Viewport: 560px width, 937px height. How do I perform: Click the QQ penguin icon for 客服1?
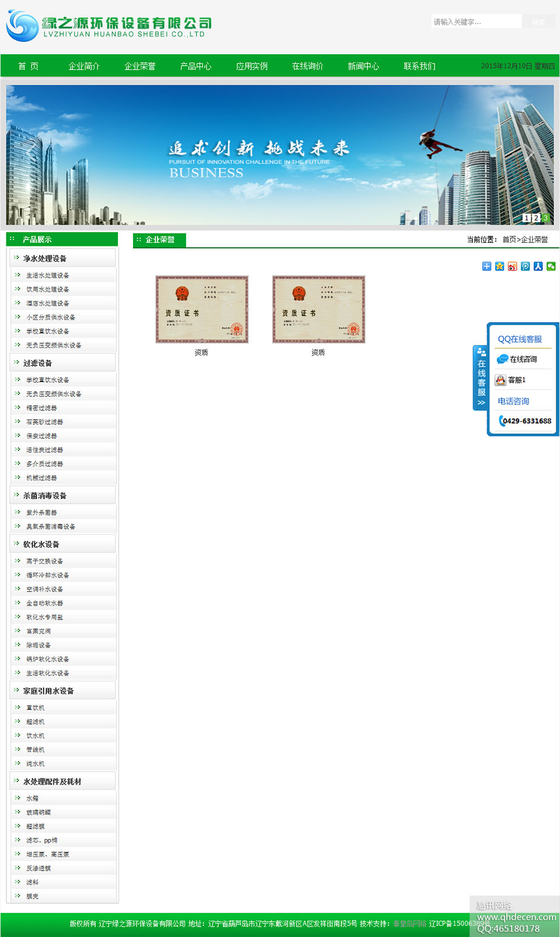coord(501,380)
